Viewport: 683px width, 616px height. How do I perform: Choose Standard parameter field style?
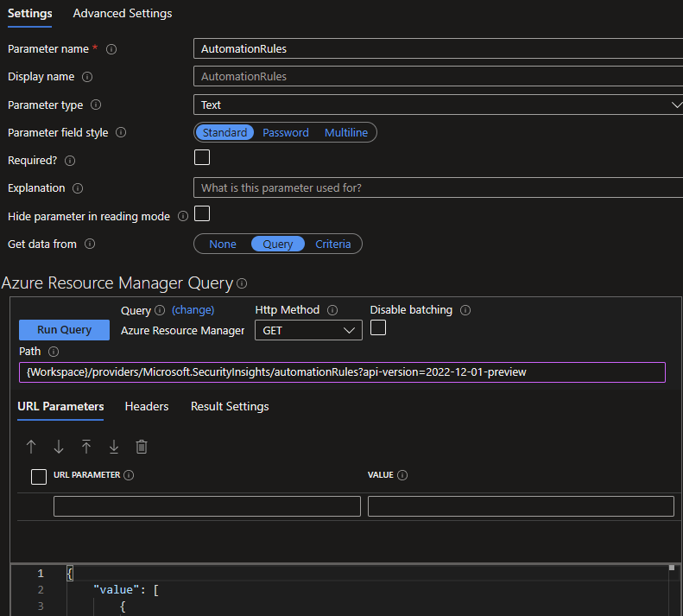225,132
